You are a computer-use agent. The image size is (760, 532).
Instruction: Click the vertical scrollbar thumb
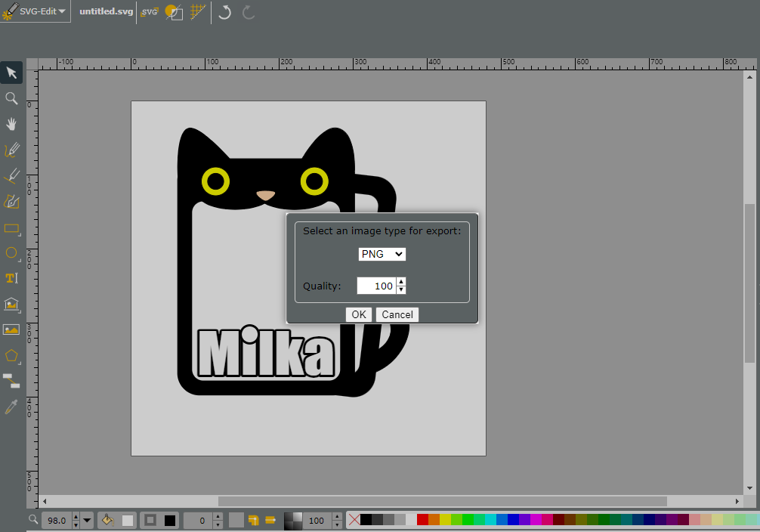pos(750,283)
